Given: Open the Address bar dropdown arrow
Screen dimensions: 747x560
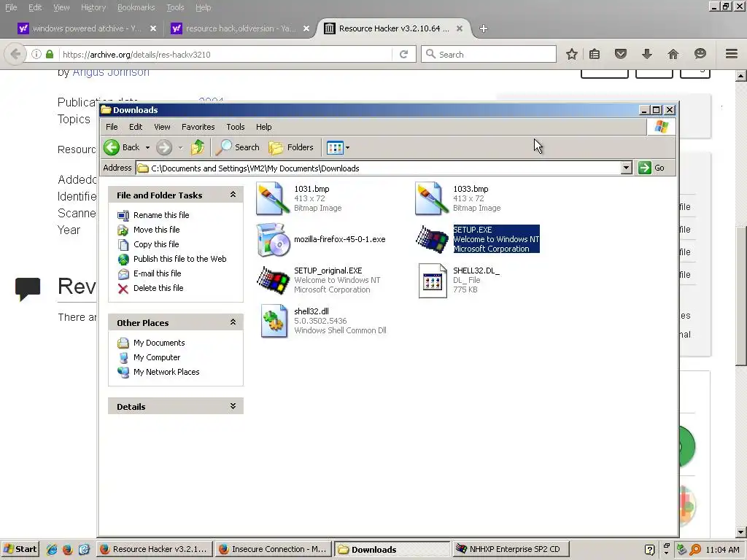Looking at the screenshot, I should (626, 168).
